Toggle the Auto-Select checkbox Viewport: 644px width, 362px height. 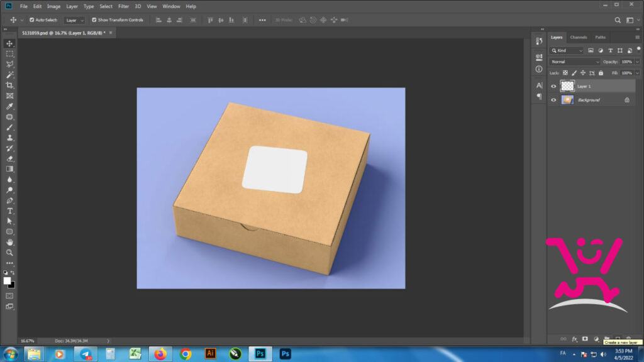pos(31,19)
